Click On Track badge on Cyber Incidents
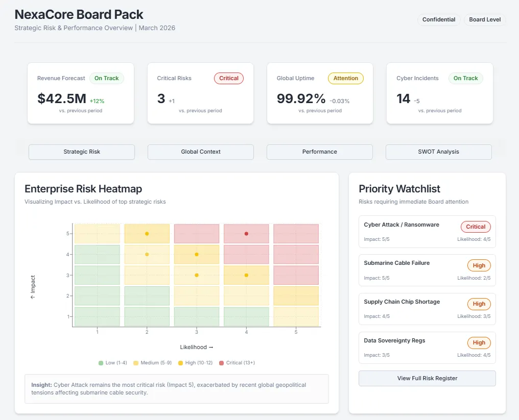This screenshot has width=519, height=420. click(466, 79)
